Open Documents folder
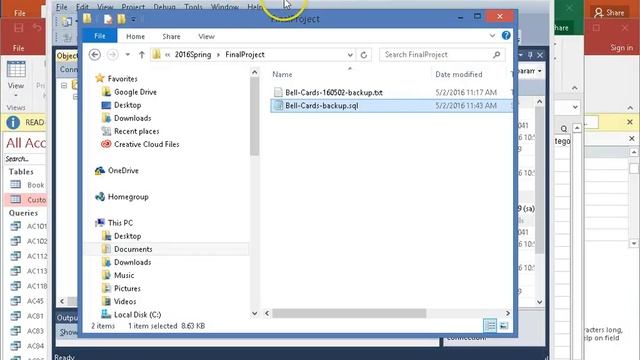The height and width of the screenshot is (360, 640). coord(133,249)
